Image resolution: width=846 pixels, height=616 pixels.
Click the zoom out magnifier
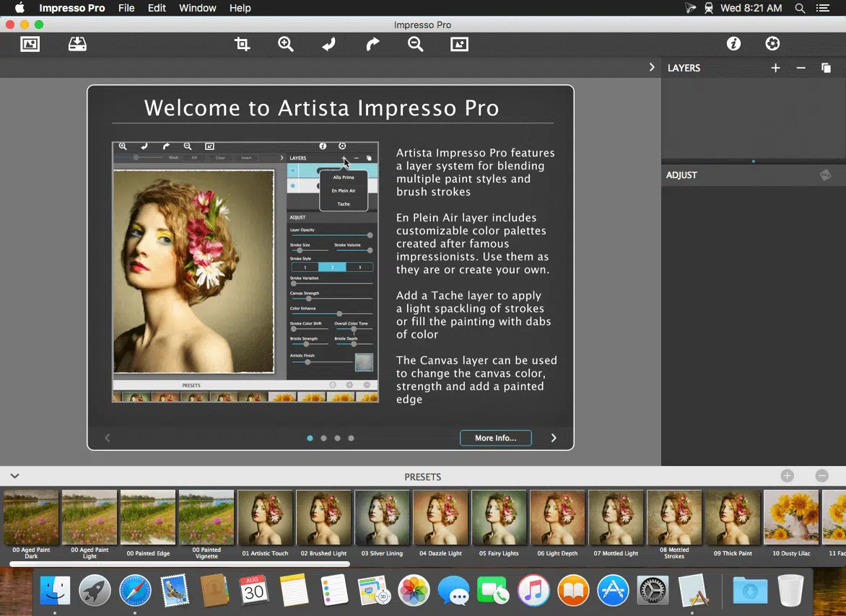click(x=415, y=45)
